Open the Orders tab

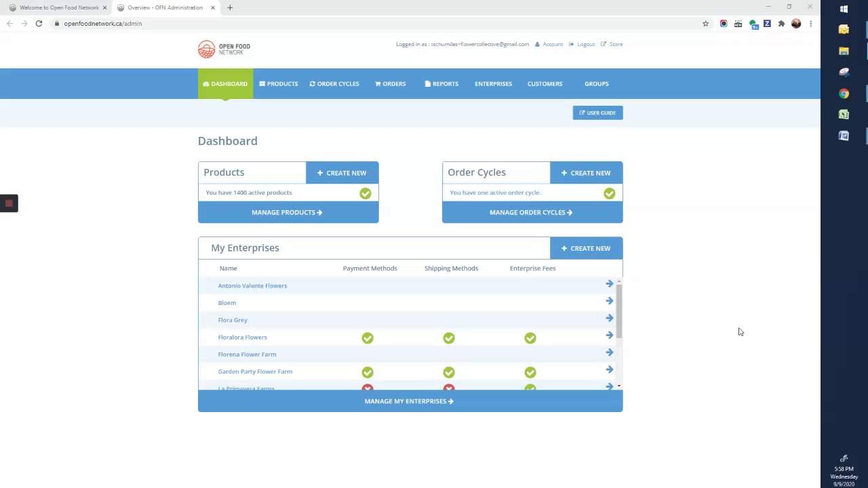(390, 83)
